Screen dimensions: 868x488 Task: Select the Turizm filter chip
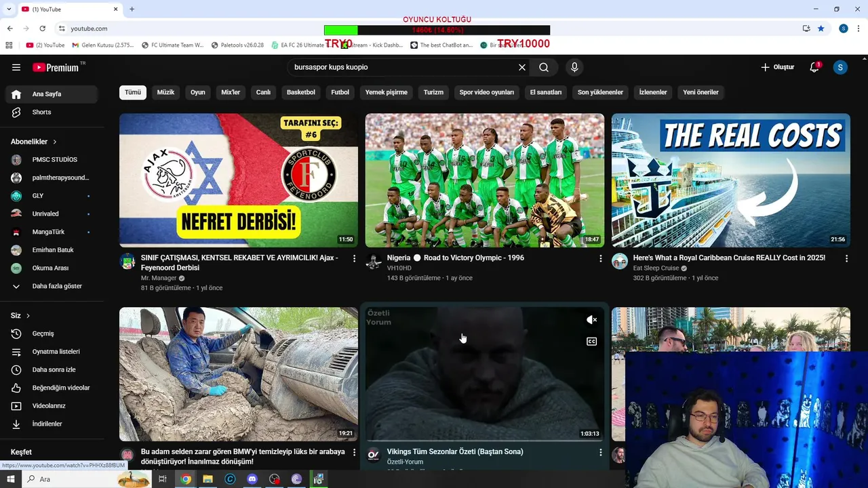433,92
